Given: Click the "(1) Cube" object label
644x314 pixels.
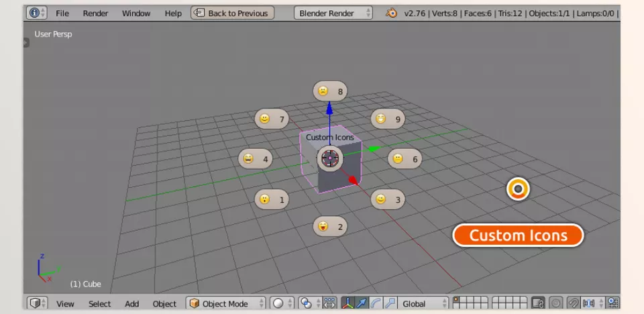Looking at the screenshot, I should 85,284.
